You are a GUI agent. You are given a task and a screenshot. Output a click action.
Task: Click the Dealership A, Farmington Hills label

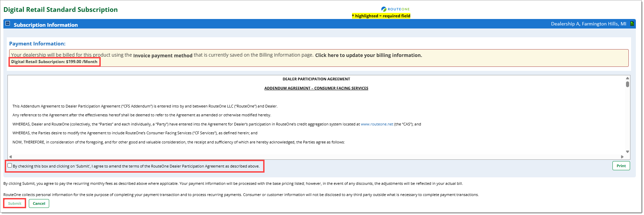588,24
